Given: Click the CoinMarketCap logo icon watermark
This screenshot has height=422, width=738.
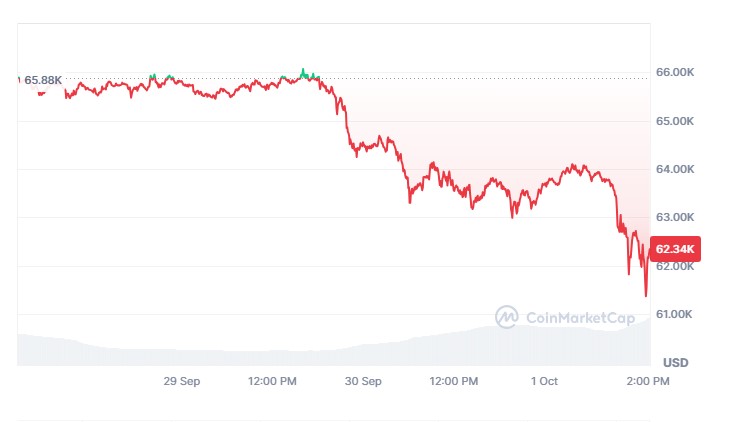Looking at the screenshot, I should (x=507, y=317).
